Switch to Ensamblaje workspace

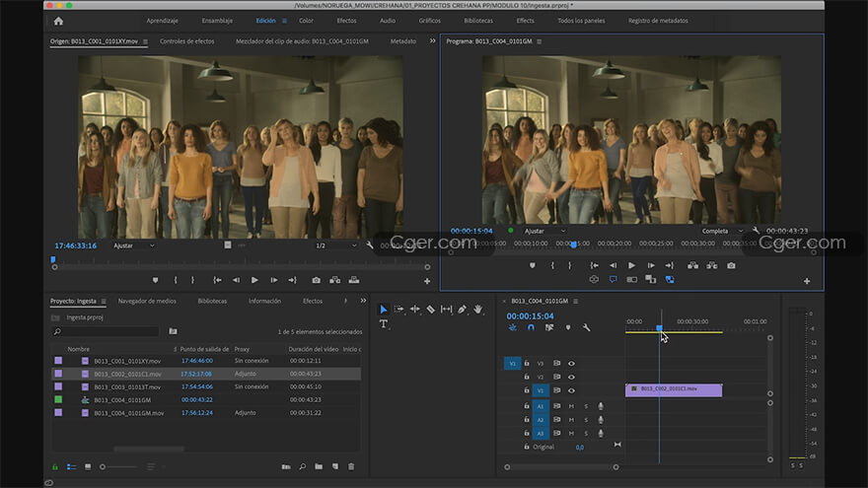click(217, 21)
